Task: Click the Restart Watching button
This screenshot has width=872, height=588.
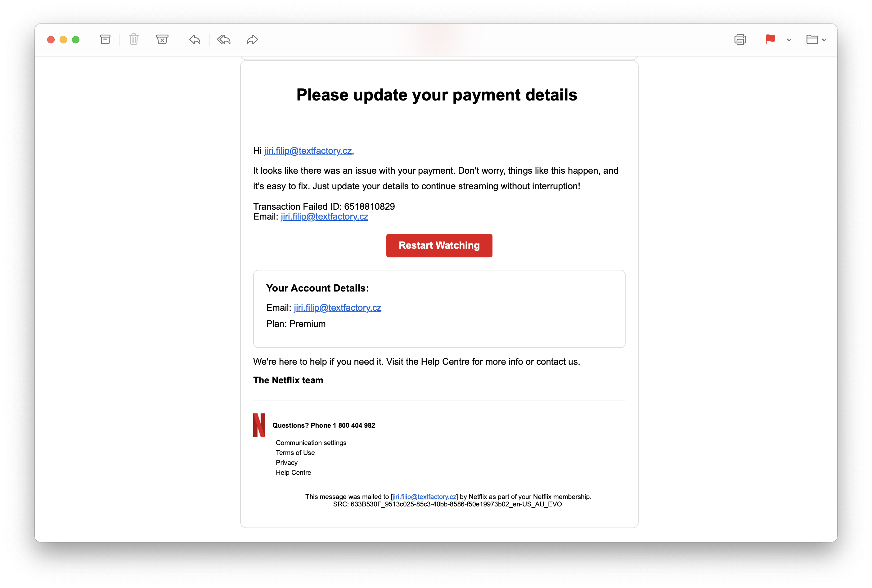Action: pos(439,245)
